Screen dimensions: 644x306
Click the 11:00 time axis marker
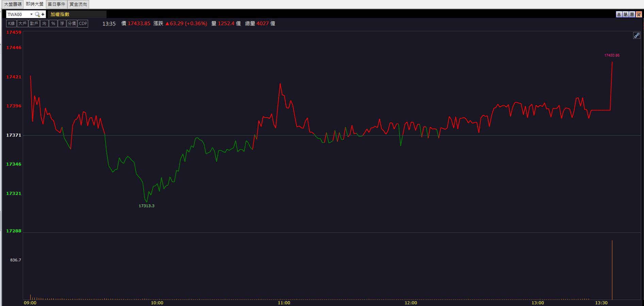click(284, 303)
